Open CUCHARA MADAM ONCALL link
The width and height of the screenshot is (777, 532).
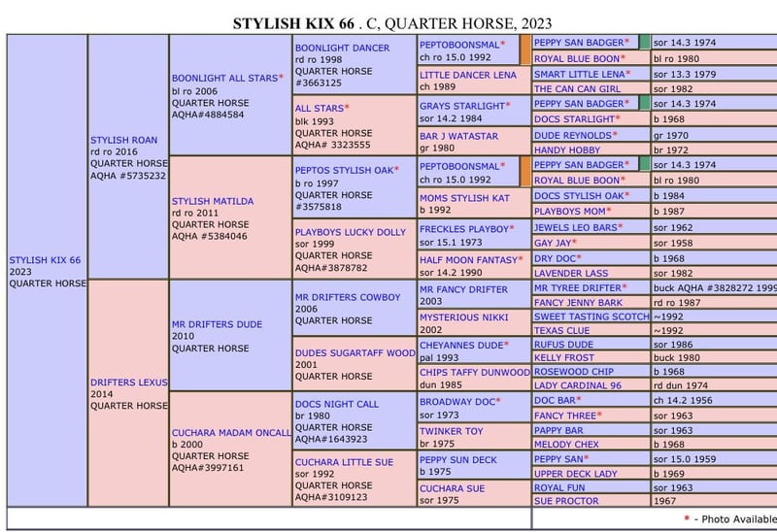click(231, 433)
